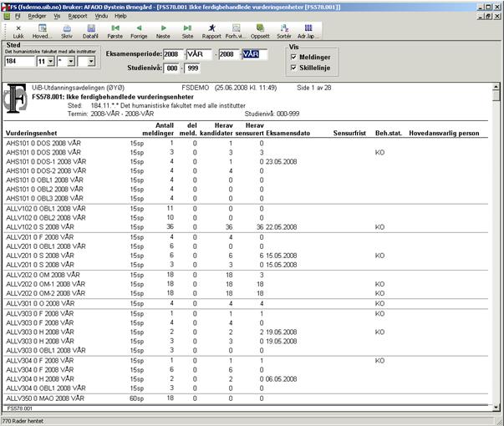Click the first Eksamensperiode term field VÅR
Screen dimensions: 504x426
point(199,54)
